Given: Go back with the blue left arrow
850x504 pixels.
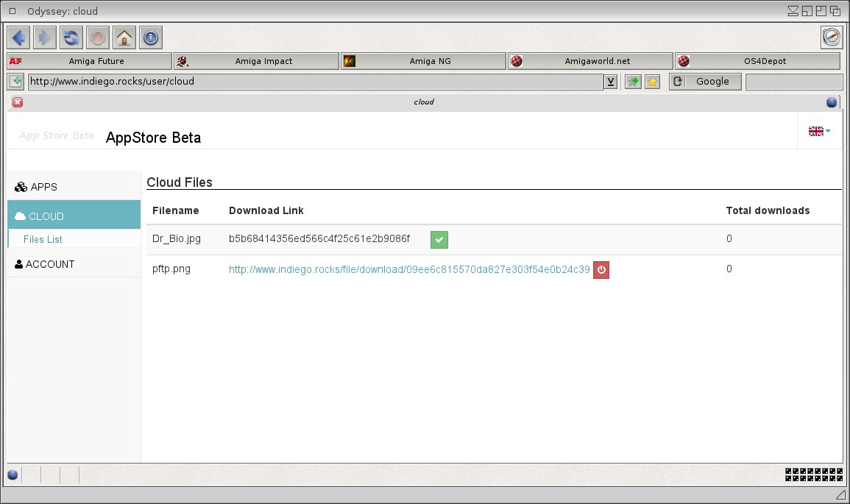Looking at the screenshot, I should [x=19, y=38].
